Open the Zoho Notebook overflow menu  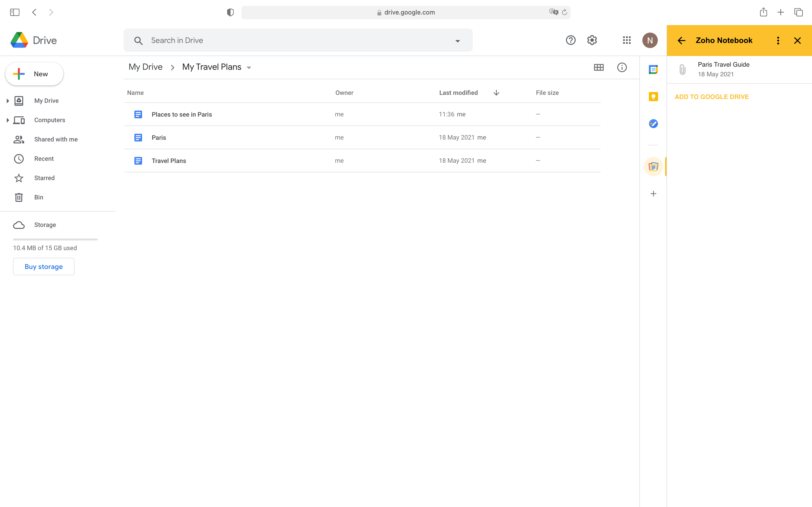[778, 40]
